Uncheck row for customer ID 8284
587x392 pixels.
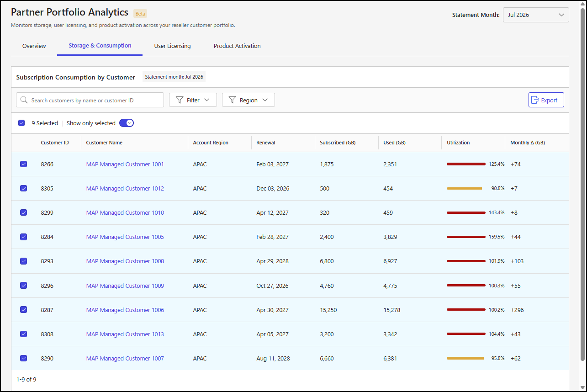(x=24, y=237)
